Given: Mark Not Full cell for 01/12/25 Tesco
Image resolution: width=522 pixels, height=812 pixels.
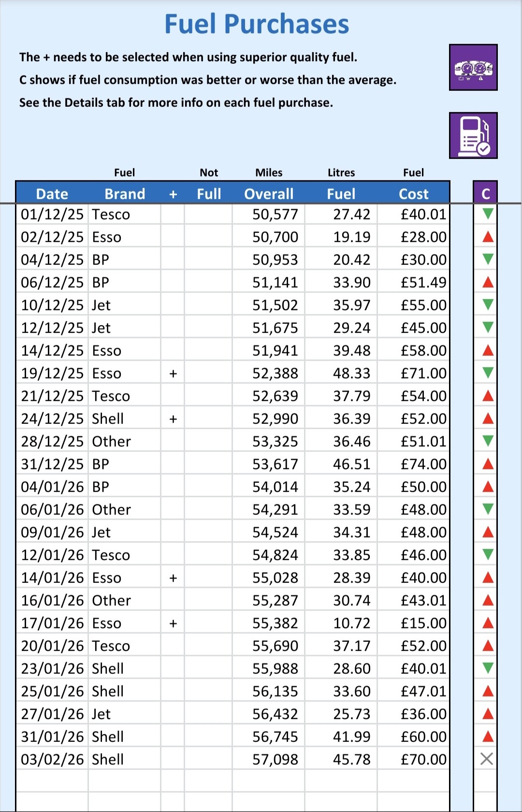Looking at the screenshot, I should pos(208,214).
